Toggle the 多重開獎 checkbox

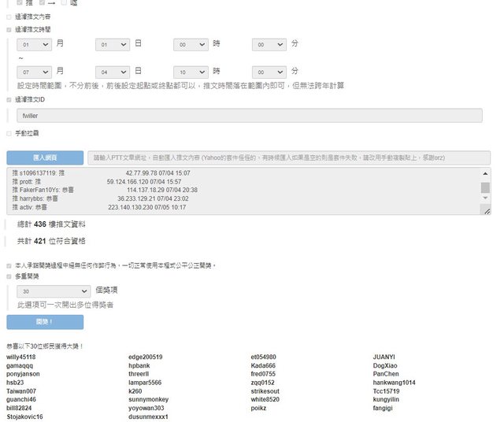point(9,277)
